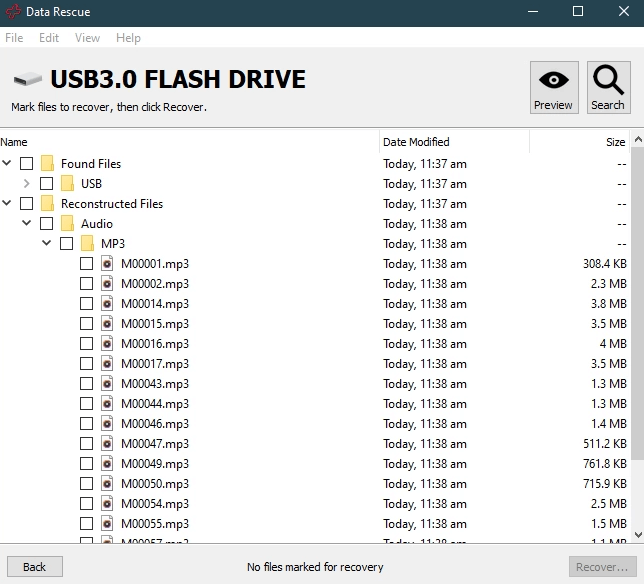Click the audio file icon for M00001.mp3
The height and width of the screenshot is (584, 644).
point(107,264)
